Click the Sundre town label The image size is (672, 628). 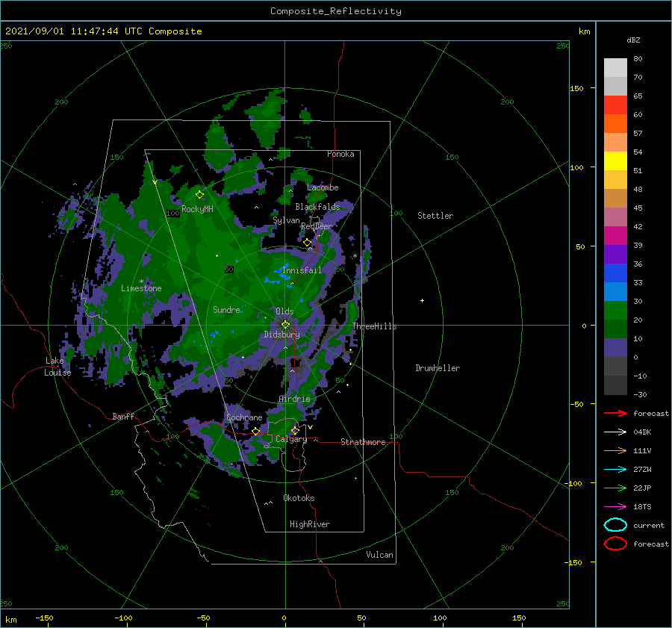(x=226, y=309)
